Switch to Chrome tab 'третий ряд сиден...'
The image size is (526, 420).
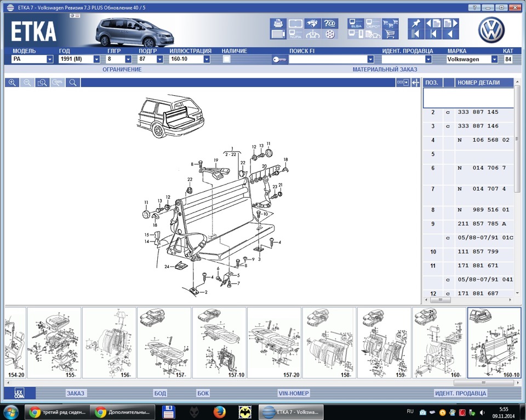(57, 412)
